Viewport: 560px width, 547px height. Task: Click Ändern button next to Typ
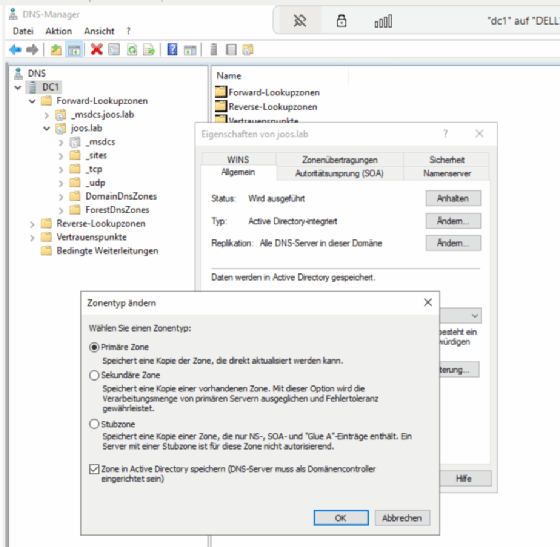[x=453, y=221]
